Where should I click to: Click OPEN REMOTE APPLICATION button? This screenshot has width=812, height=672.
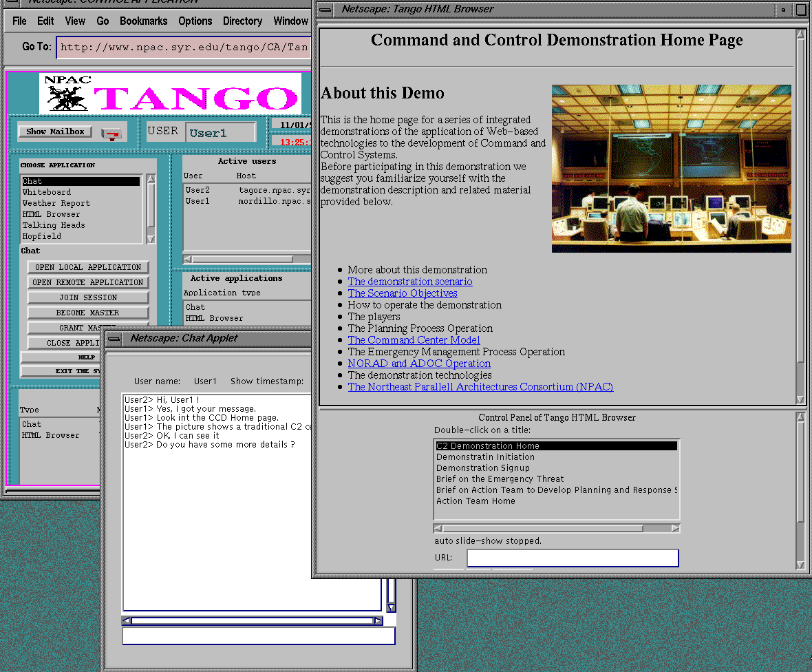coord(88,282)
